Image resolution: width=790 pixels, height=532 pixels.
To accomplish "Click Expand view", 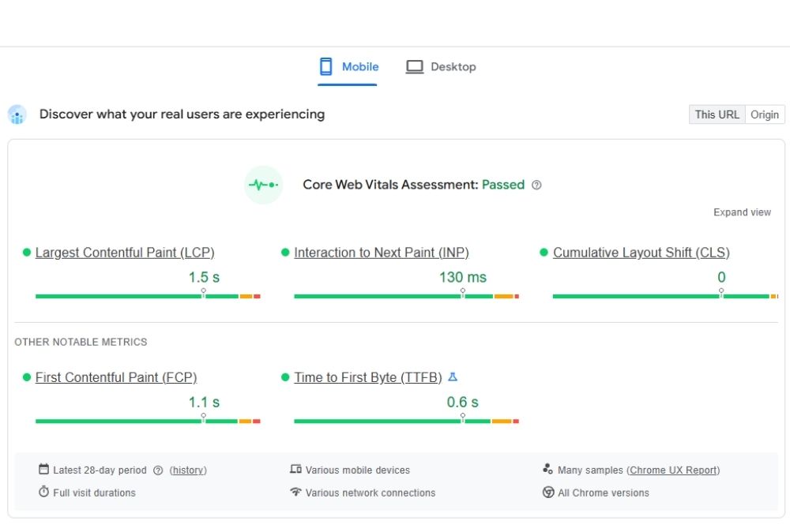I will point(742,212).
